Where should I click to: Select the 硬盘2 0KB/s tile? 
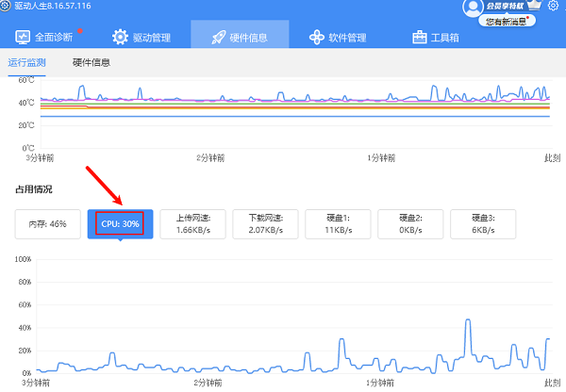click(410, 224)
